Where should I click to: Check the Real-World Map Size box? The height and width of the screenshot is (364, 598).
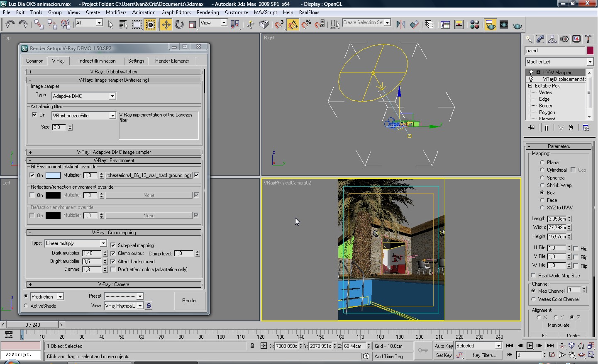pyautogui.click(x=534, y=276)
